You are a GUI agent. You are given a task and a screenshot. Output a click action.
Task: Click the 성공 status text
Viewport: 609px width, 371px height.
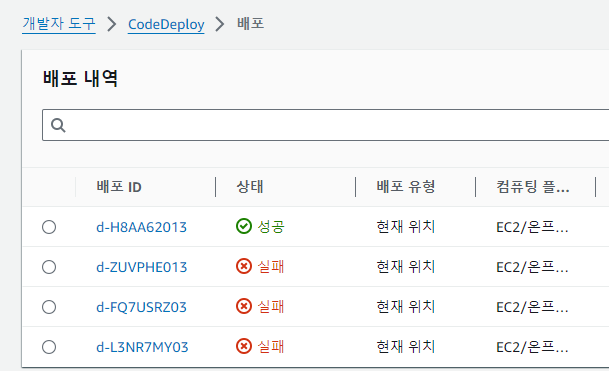point(271,226)
